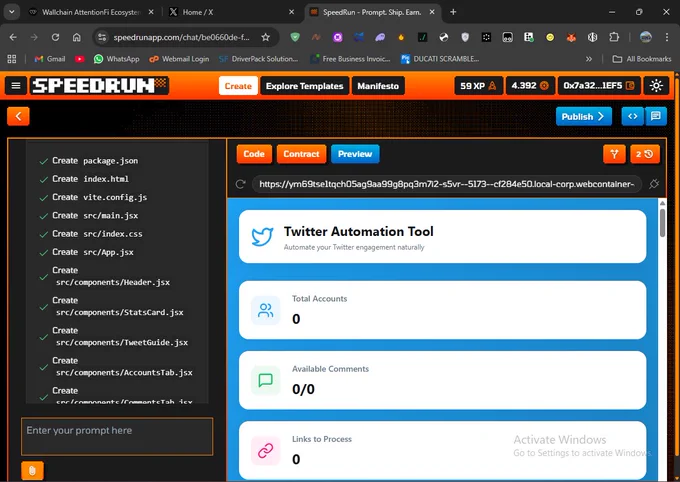Image resolution: width=680 pixels, height=482 pixels.
Task: Open the DUCATI SCRAMBLE bookmark
Action: [440, 59]
